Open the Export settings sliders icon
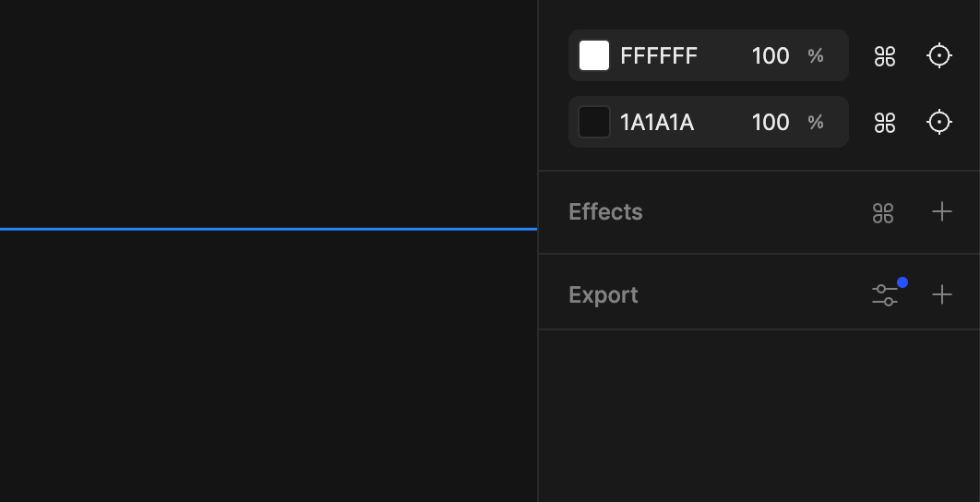 885,295
